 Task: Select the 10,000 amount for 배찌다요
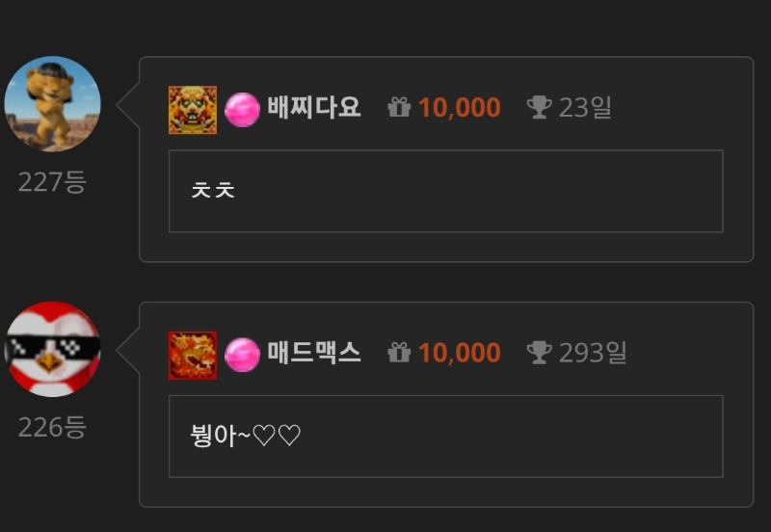point(460,108)
